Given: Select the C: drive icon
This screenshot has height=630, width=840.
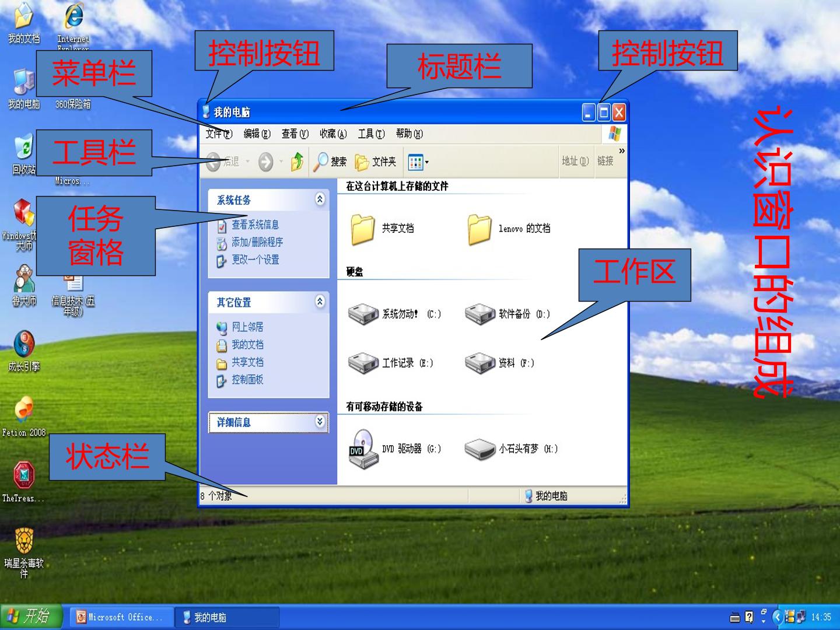Looking at the screenshot, I should click(363, 314).
